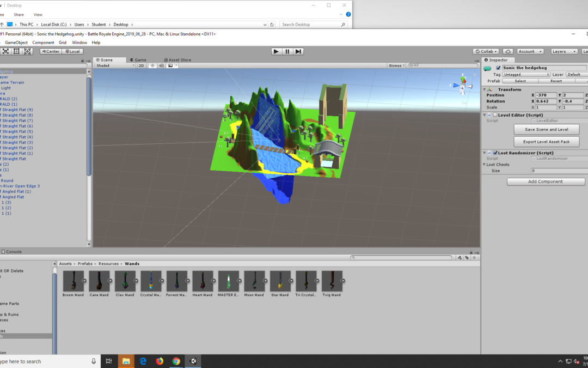Viewport: 588px width, 368px height.
Task: Open the cloud services panel
Action: tap(508, 51)
